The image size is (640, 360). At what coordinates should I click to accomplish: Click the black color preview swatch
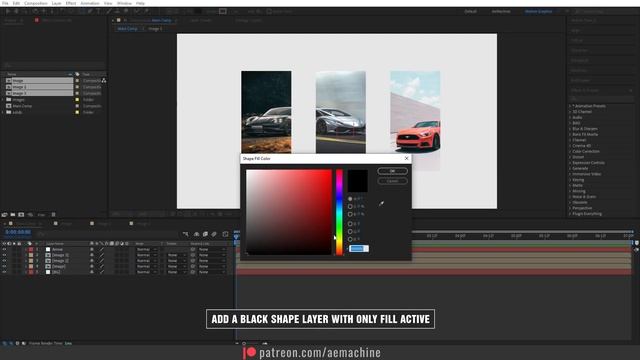point(358,181)
